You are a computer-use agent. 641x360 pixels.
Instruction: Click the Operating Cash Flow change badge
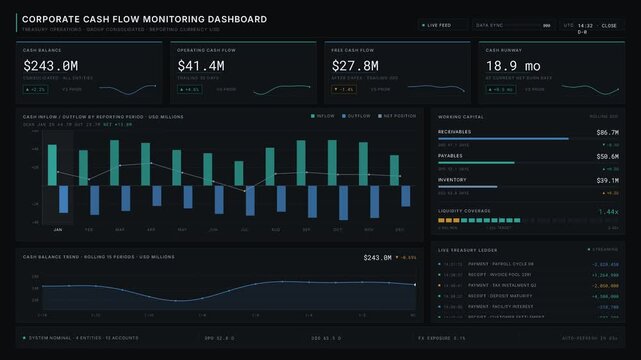190,89
